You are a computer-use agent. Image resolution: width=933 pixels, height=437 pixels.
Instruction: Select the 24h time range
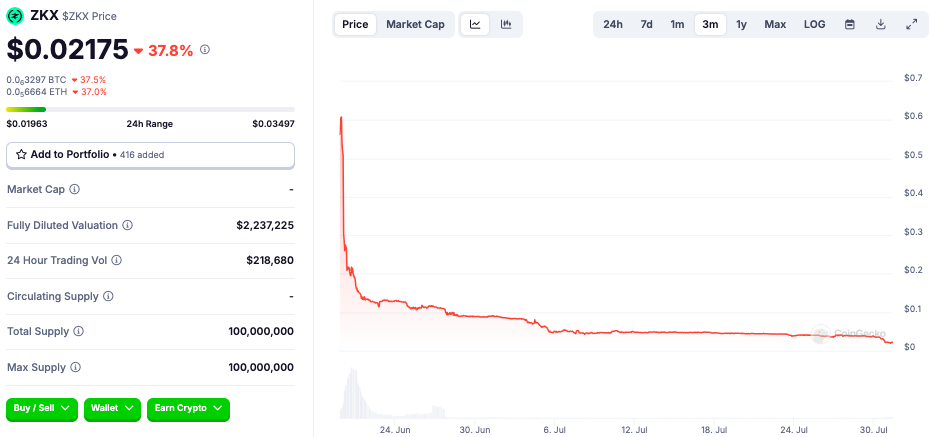click(613, 24)
